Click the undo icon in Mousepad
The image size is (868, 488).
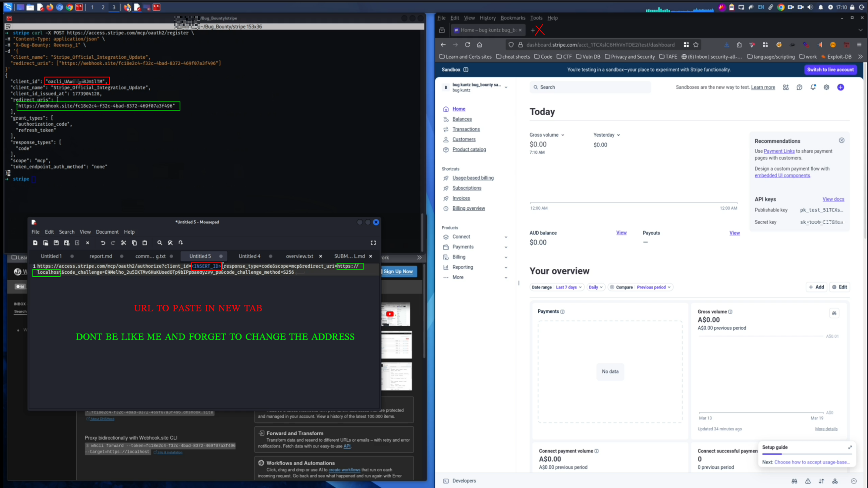pos(103,243)
